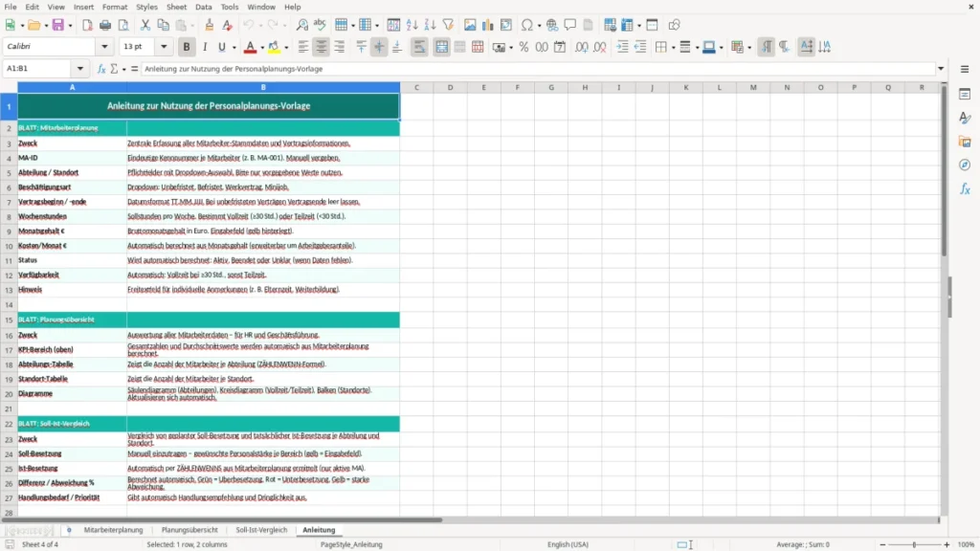The width and height of the screenshot is (980, 551).
Task: Insert a hyperlink
Action: [x=552, y=25]
